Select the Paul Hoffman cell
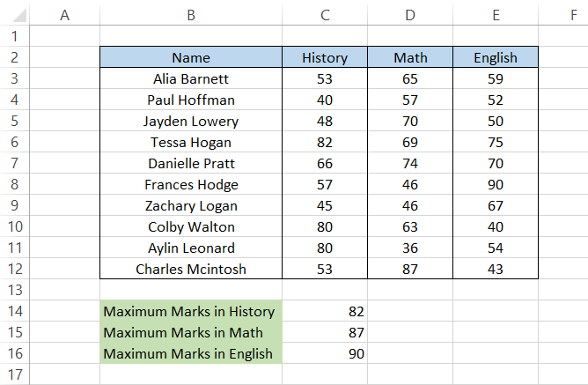 [191, 100]
